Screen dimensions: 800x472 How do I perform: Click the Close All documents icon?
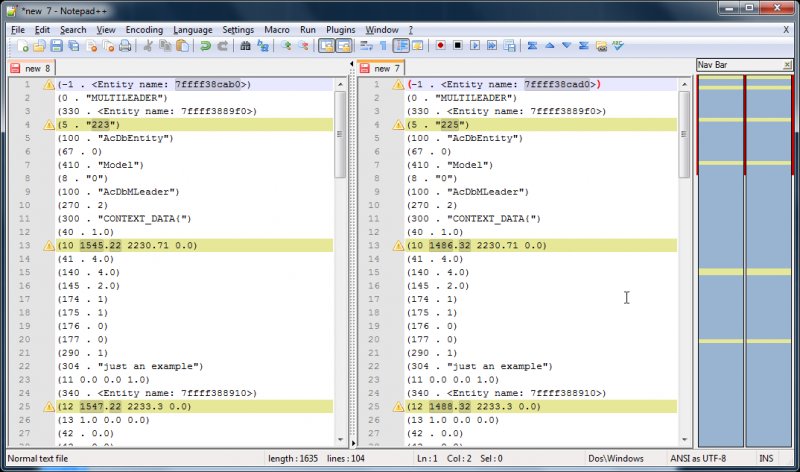tap(109, 46)
